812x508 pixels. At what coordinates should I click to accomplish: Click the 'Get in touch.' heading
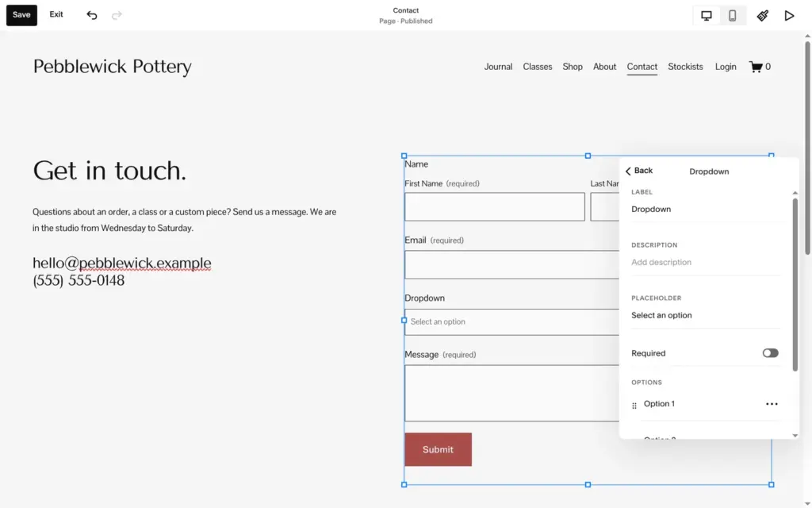pos(109,171)
